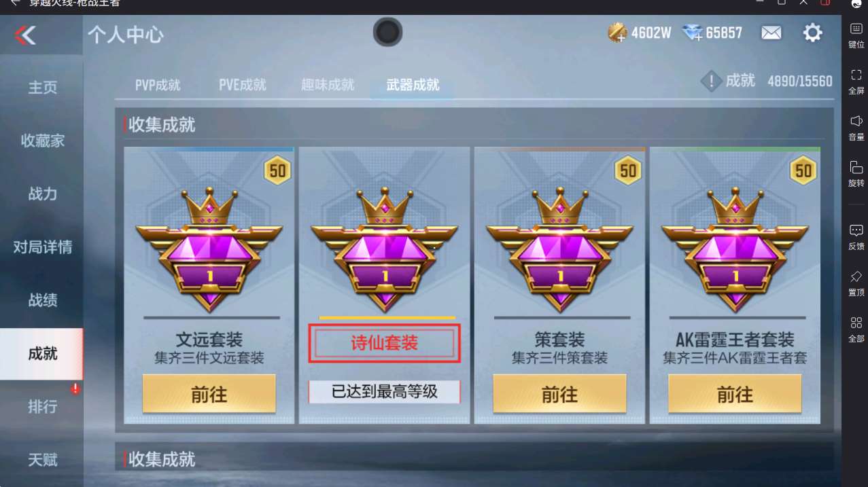Screen dimensions: 868x487
Task: Click the red back arrow icon
Action: [x=26, y=35]
